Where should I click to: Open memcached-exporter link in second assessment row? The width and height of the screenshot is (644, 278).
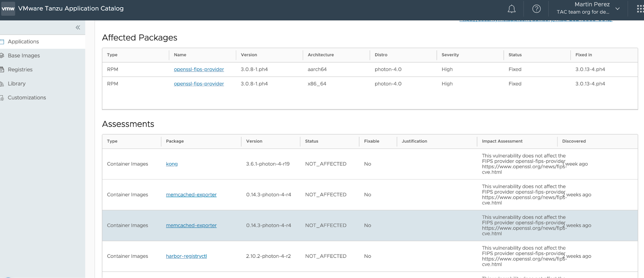(191, 195)
